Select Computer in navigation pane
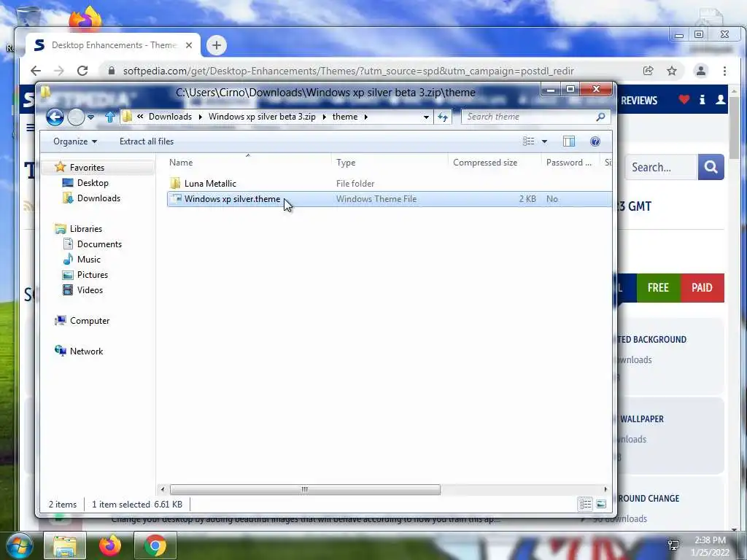Screen dimensions: 747x560 click(x=90, y=321)
